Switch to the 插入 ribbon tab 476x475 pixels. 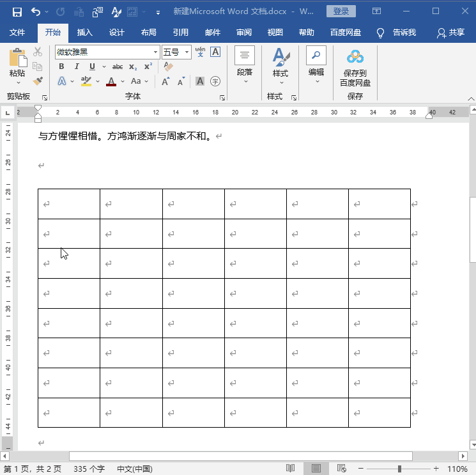pos(84,33)
